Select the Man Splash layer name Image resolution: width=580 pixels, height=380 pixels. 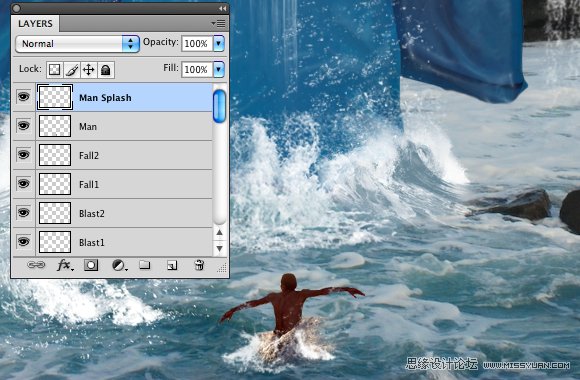[105, 98]
